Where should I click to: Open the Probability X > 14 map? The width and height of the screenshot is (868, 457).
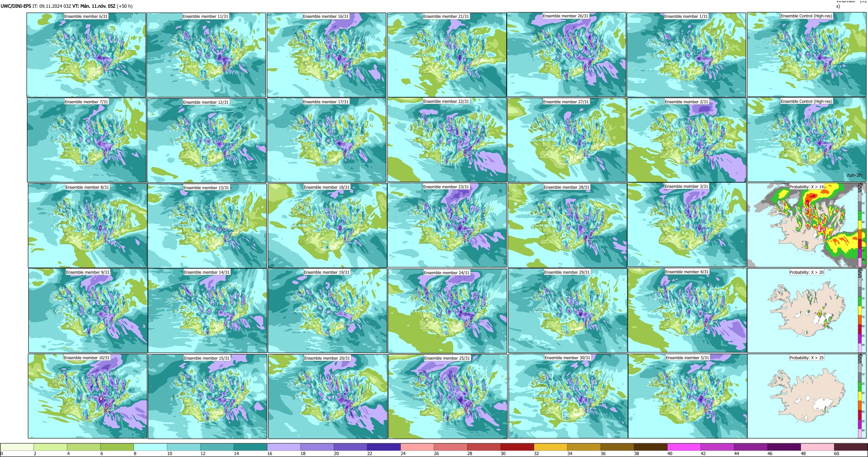click(x=806, y=225)
